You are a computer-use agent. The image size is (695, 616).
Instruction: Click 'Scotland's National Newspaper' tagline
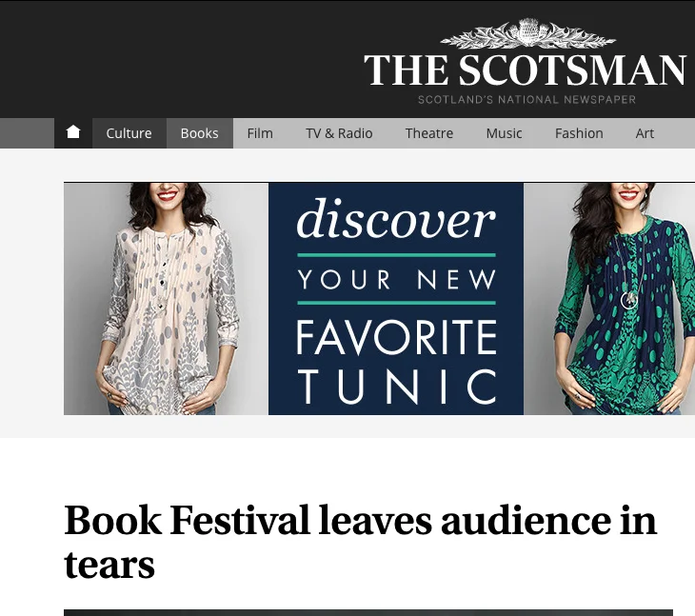point(527,100)
